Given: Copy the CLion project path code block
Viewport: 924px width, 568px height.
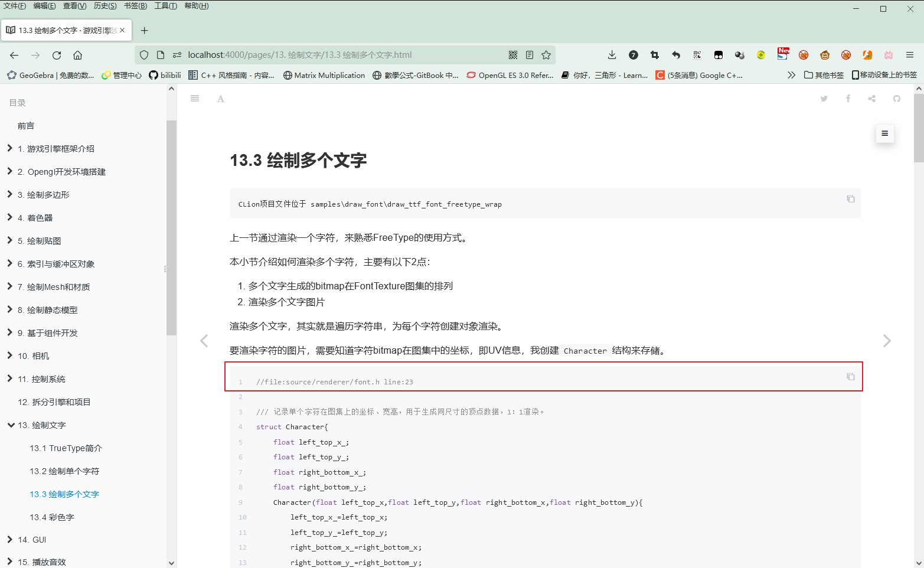Looking at the screenshot, I should pyautogui.click(x=851, y=199).
